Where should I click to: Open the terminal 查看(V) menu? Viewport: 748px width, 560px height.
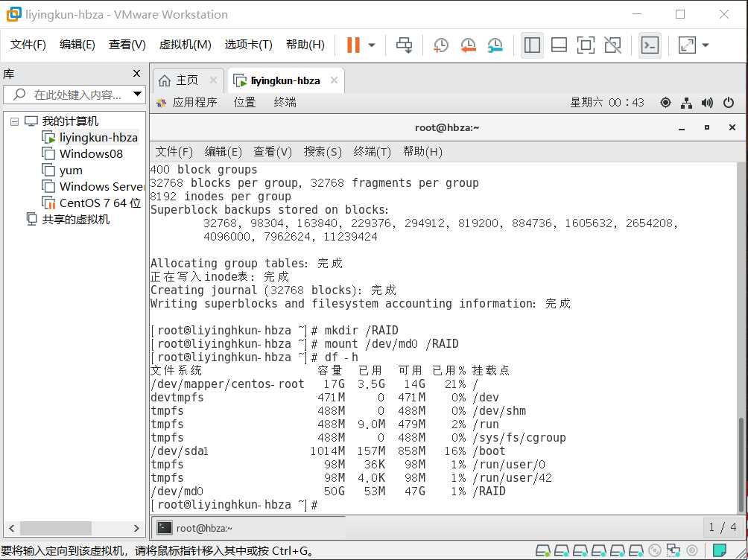pos(273,152)
